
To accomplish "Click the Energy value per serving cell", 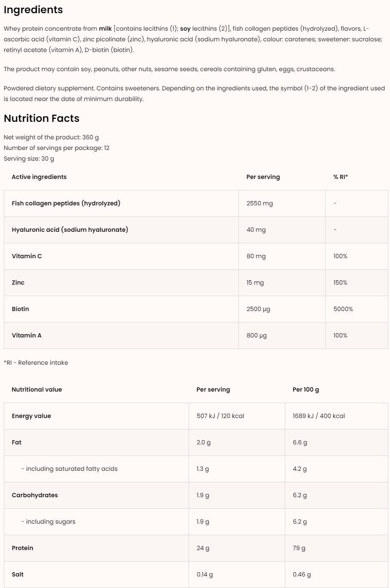I will pos(220,416).
